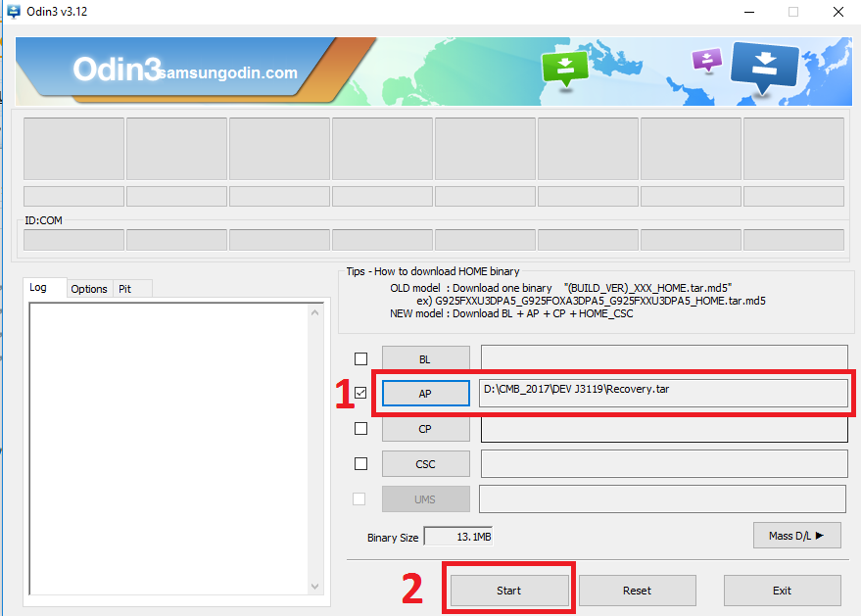Click the small purple download bubble icon

(x=706, y=59)
